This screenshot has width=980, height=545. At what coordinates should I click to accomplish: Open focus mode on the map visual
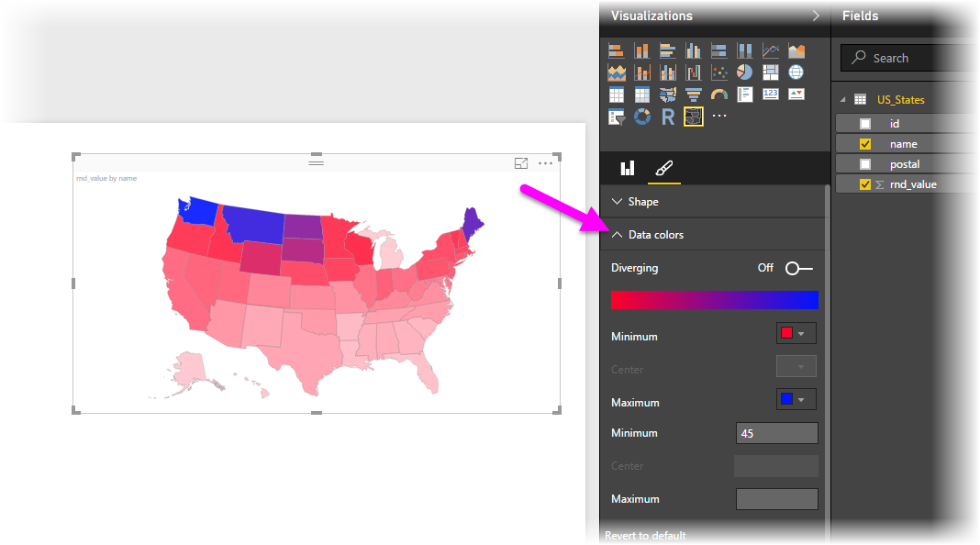coord(521,162)
